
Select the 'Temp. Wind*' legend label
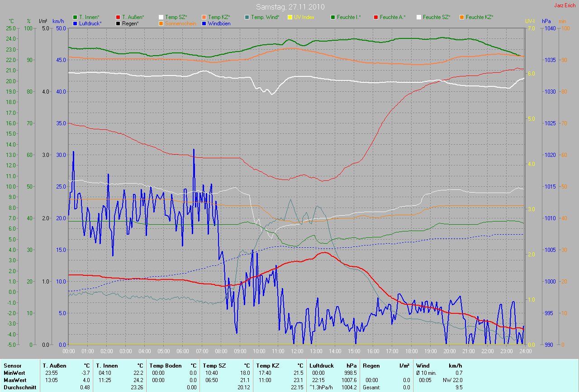pyautogui.click(x=266, y=17)
